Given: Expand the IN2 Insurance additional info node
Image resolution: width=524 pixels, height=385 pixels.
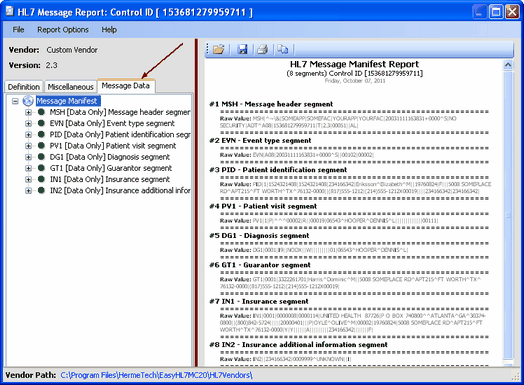Looking at the screenshot, I should [x=28, y=190].
